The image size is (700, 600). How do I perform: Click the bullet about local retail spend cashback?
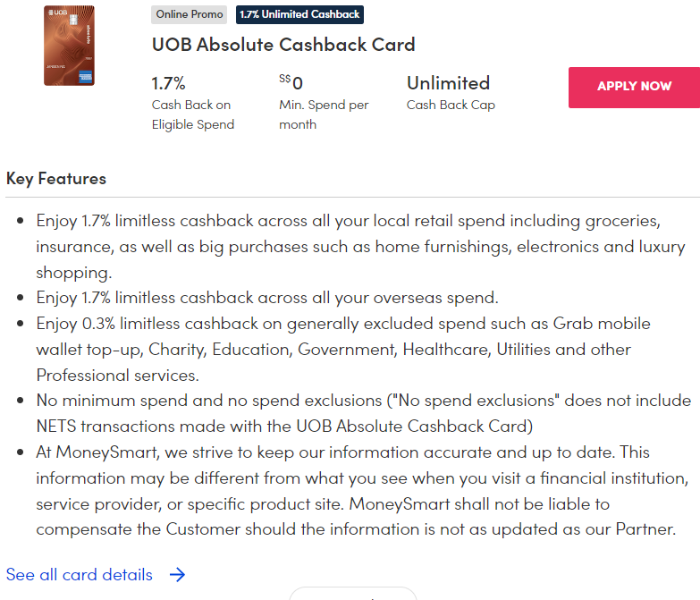[x=360, y=247]
